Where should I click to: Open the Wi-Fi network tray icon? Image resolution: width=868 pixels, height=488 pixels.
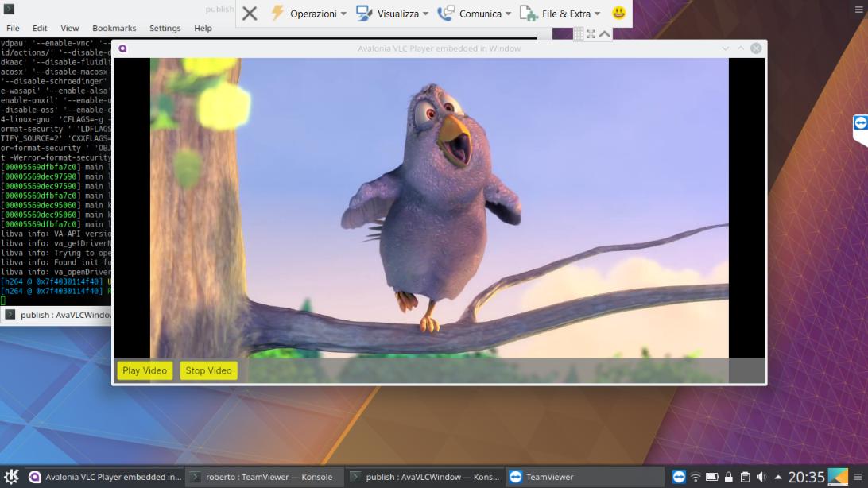[x=696, y=477]
